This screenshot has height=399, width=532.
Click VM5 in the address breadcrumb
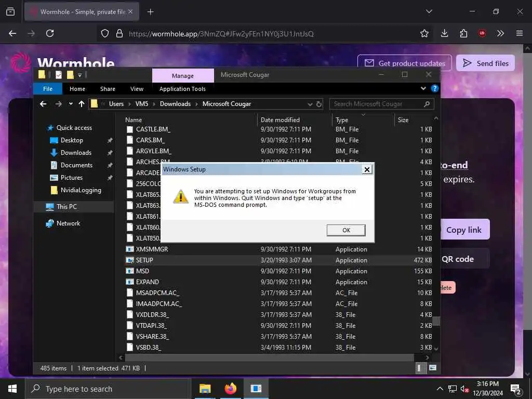click(x=142, y=104)
